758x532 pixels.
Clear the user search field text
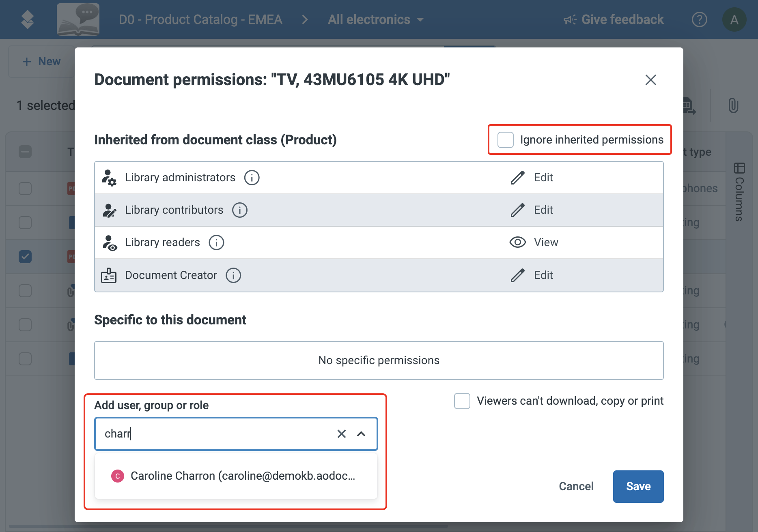342,434
